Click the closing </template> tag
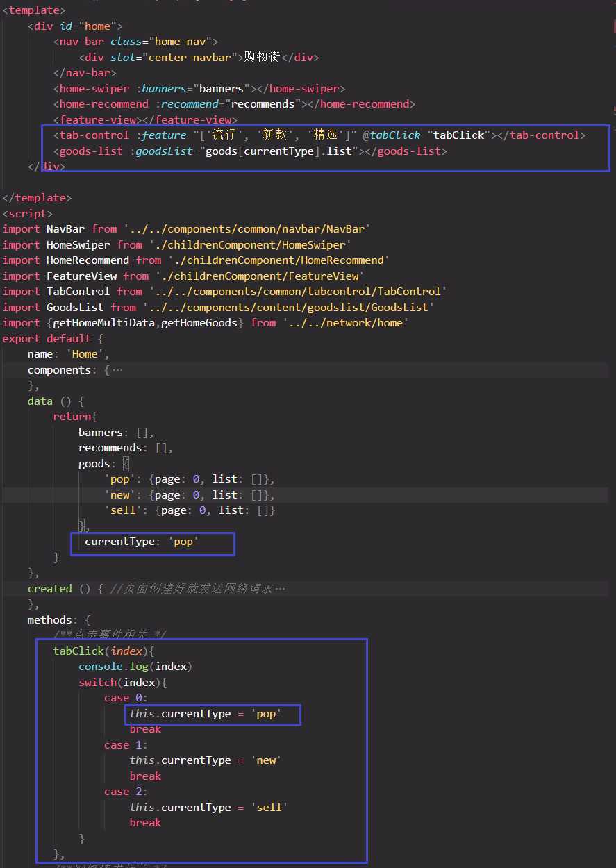This screenshot has height=868, width=616. click(37, 198)
